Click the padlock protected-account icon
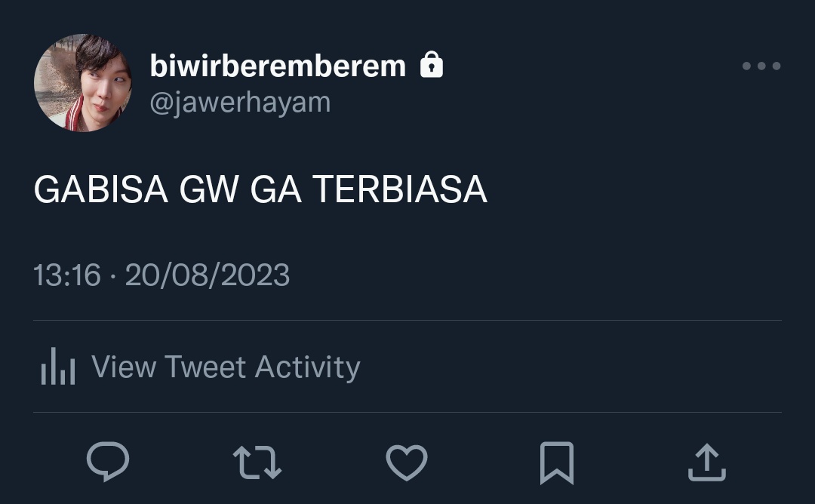815x504 pixels. 432,64
